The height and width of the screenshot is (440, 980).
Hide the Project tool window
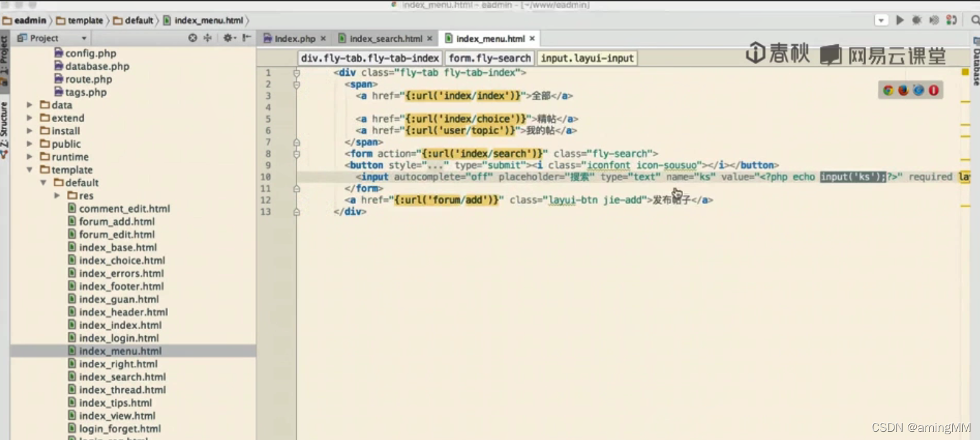pos(246,38)
